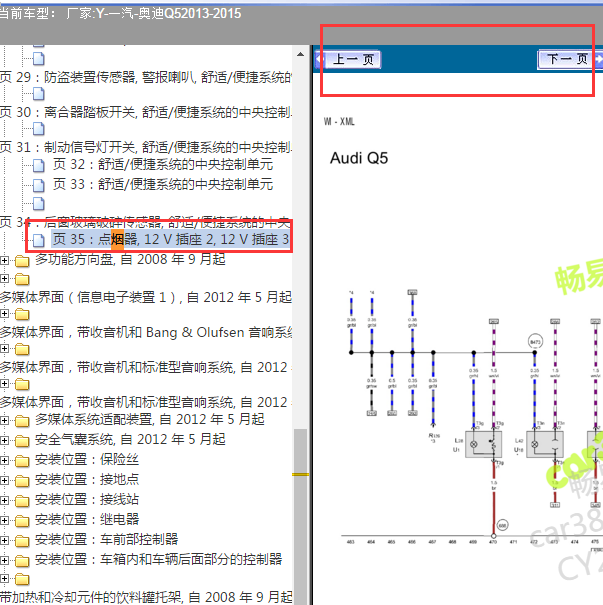The height and width of the screenshot is (605, 603).
Task: Expand 多媒体系统适配装置 folder node
Action: [4, 420]
